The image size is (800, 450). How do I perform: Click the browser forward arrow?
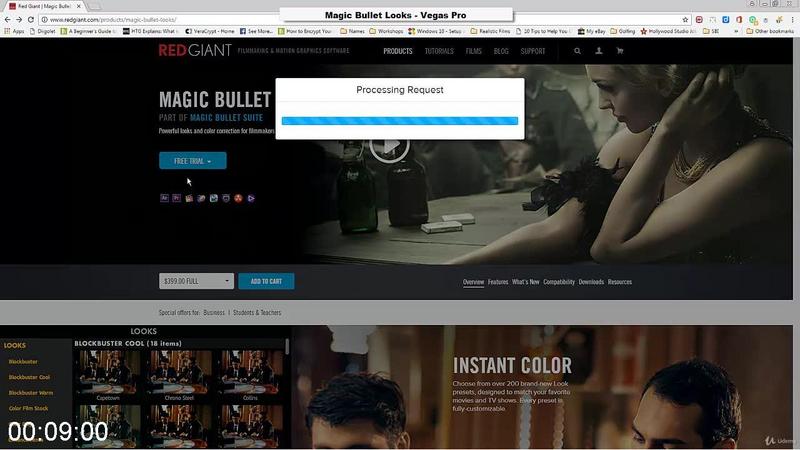pyautogui.click(x=19, y=19)
